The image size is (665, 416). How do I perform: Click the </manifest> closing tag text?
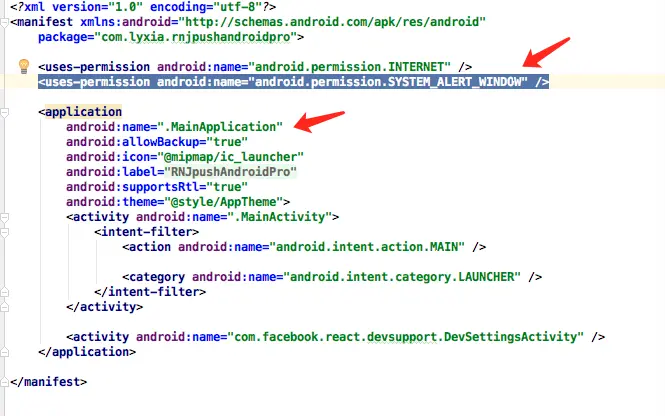[x=49, y=382]
